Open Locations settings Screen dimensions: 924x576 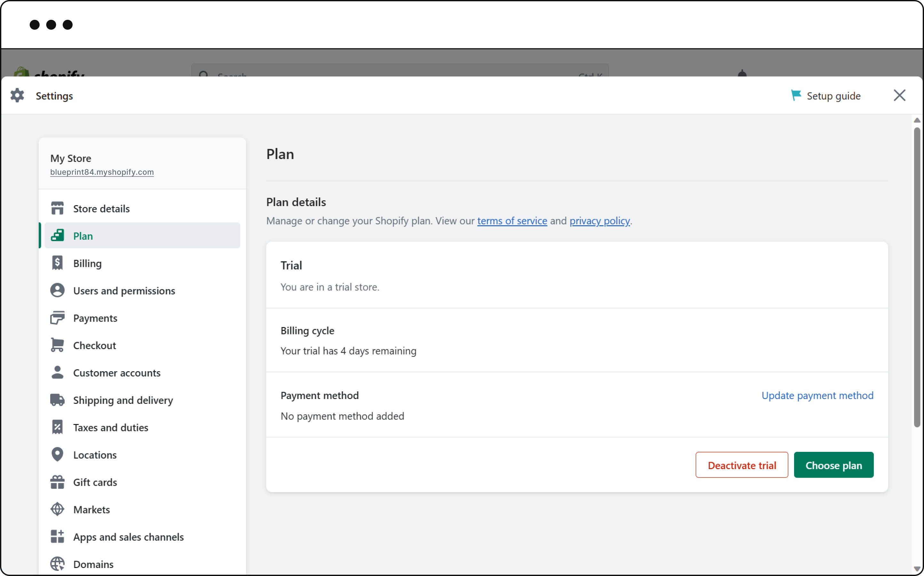[x=142, y=455]
